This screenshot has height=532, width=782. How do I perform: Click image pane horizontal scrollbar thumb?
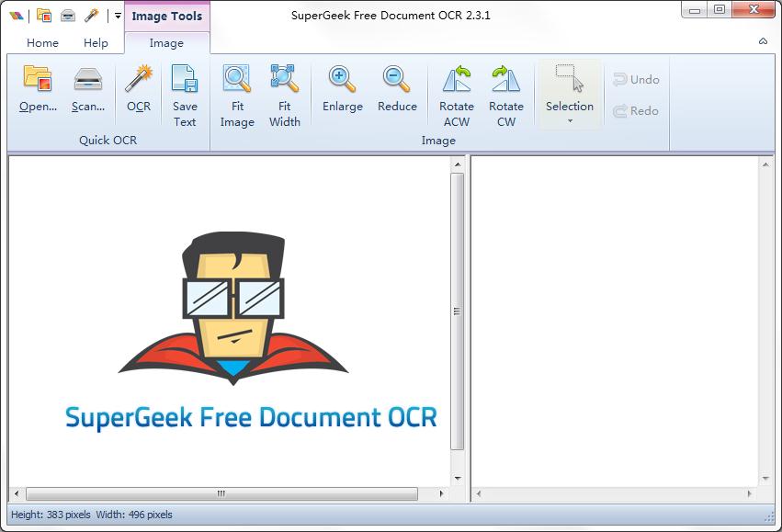click(x=221, y=493)
